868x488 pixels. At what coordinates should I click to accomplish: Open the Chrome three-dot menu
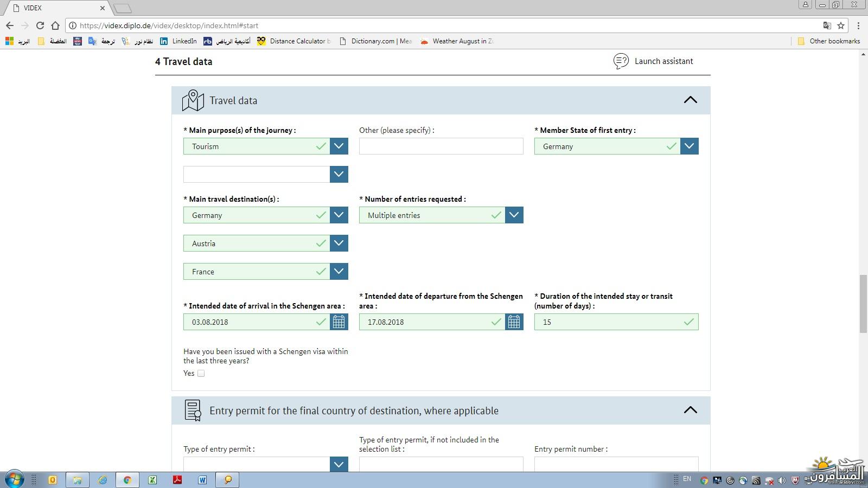(858, 25)
